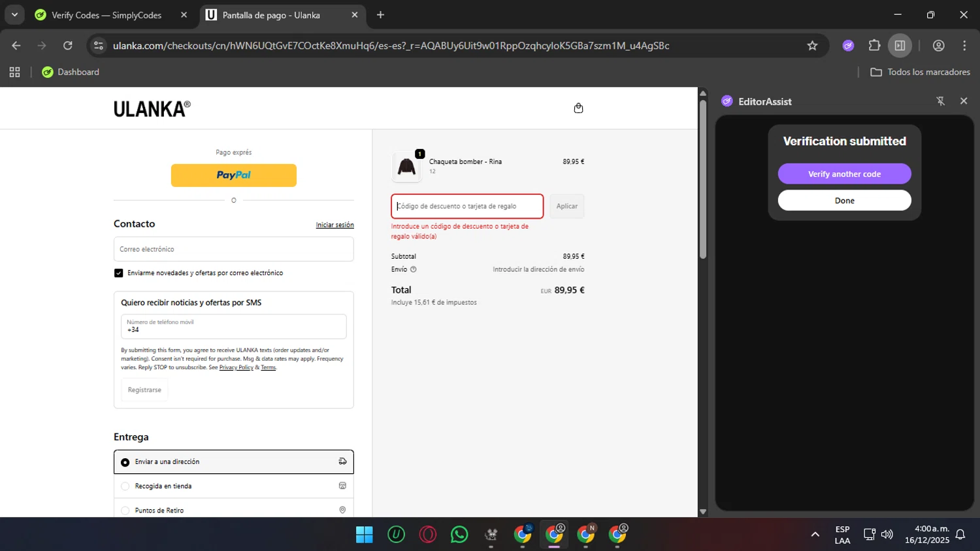Click the Aplicar discount button

click(566, 206)
